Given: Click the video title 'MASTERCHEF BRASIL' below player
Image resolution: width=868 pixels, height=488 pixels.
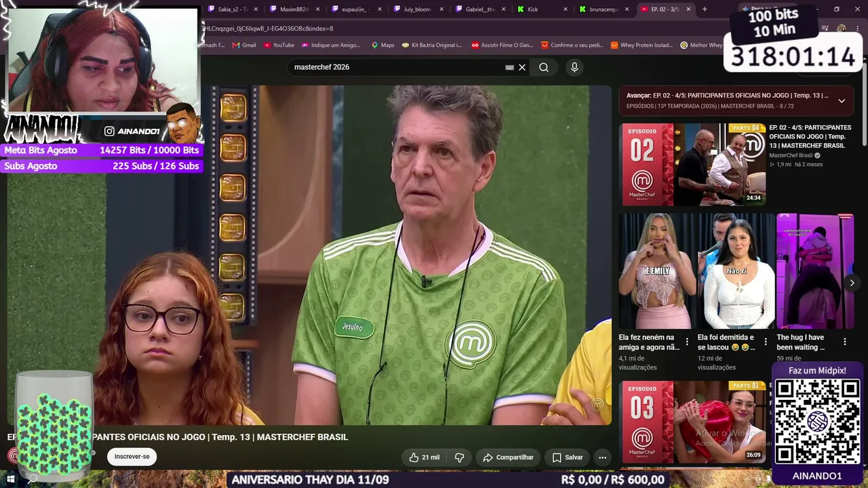Looking at the screenshot, I should click(x=302, y=437).
